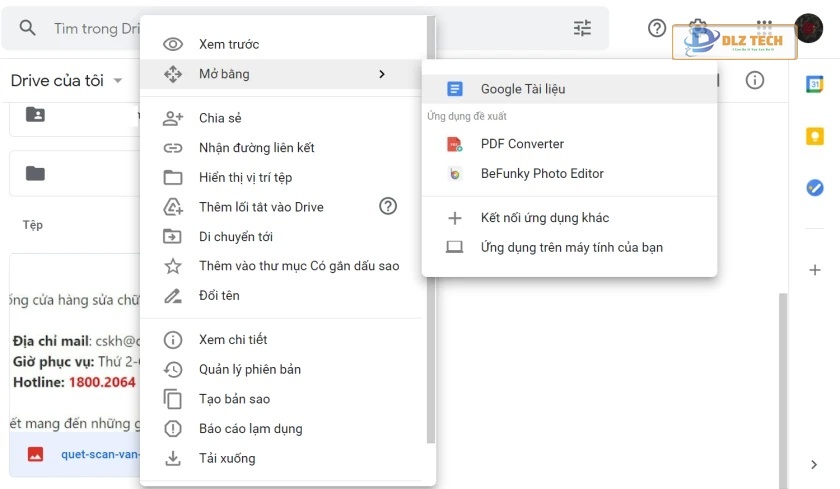Image resolution: width=840 pixels, height=489 pixels.
Task: Expand the Mở bằng submenu arrow
Action: (382, 74)
